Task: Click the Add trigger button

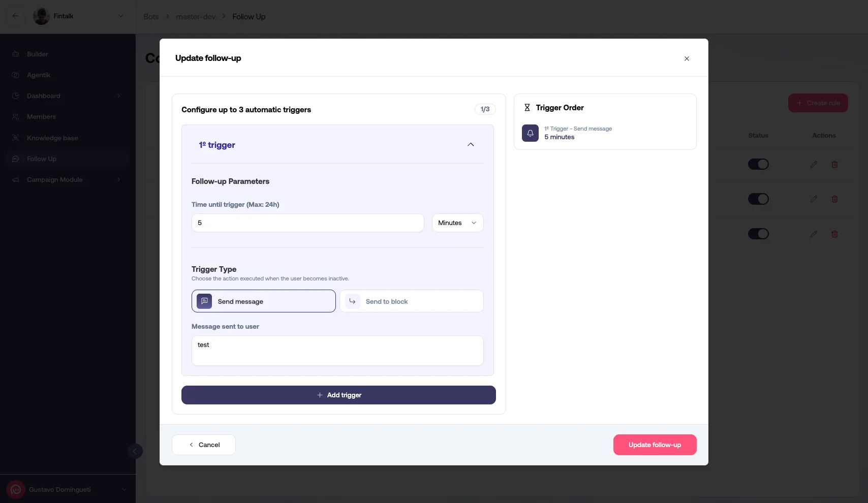Action: click(x=338, y=395)
